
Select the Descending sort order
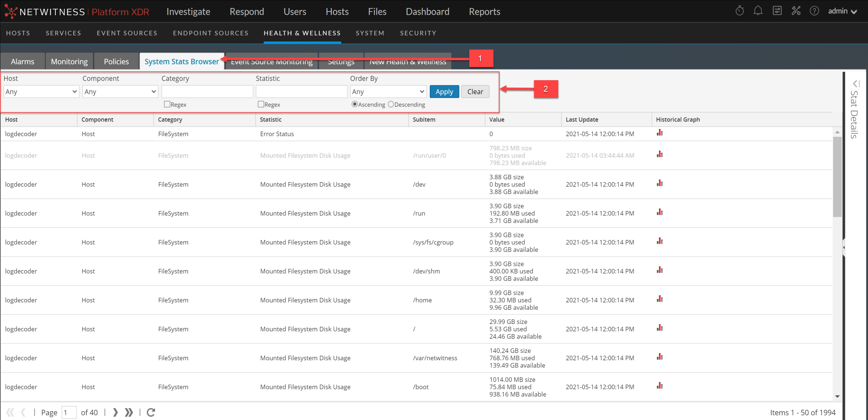pos(391,104)
